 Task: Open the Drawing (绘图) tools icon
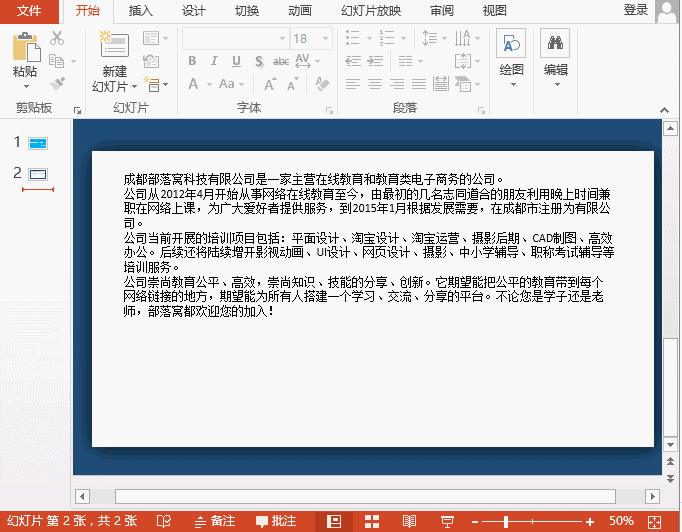(511, 46)
